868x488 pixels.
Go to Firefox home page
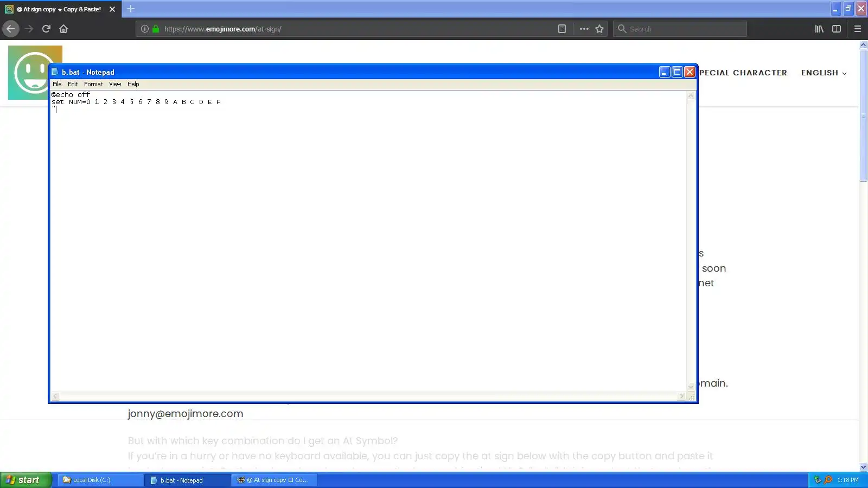[63, 29]
